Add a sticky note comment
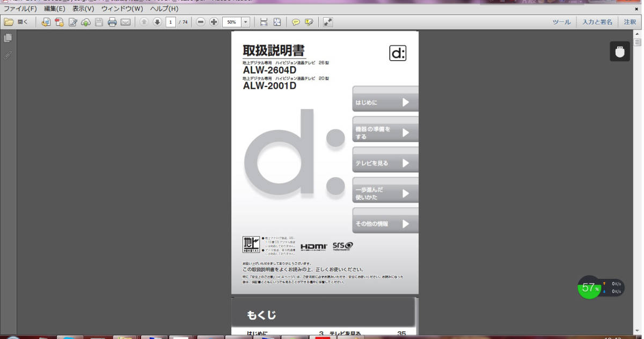This screenshot has width=644, height=339. [296, 22]
